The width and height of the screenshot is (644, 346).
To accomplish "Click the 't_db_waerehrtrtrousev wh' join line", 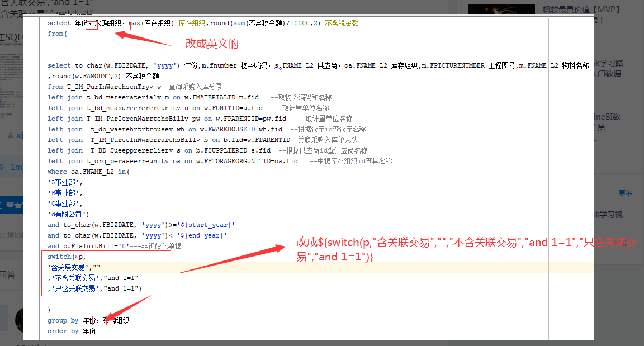I will [207, 129].
